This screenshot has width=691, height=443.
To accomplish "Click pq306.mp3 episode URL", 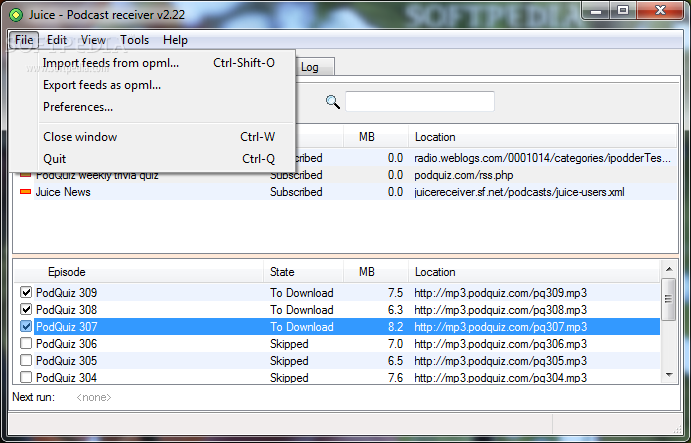I will click(501, 344).
